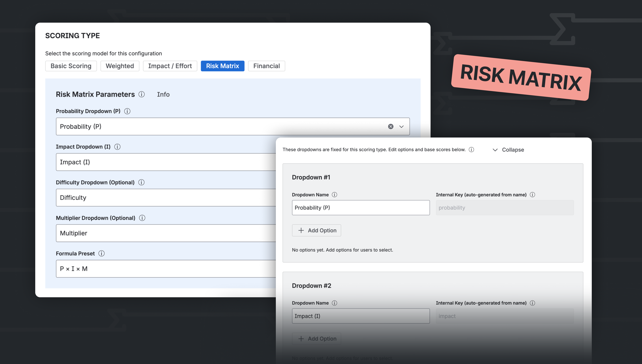The width and height of the screenshot is (642, 364).
Task: Click the info icon next to Formula Preset
Action: click(x=102, y=254)
